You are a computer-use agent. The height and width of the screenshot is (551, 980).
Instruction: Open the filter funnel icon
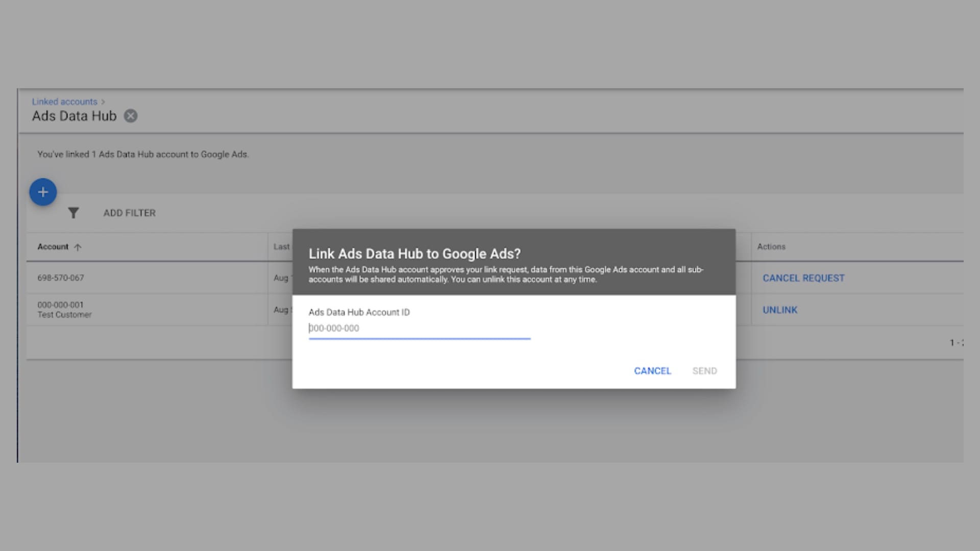click(73, 213)
